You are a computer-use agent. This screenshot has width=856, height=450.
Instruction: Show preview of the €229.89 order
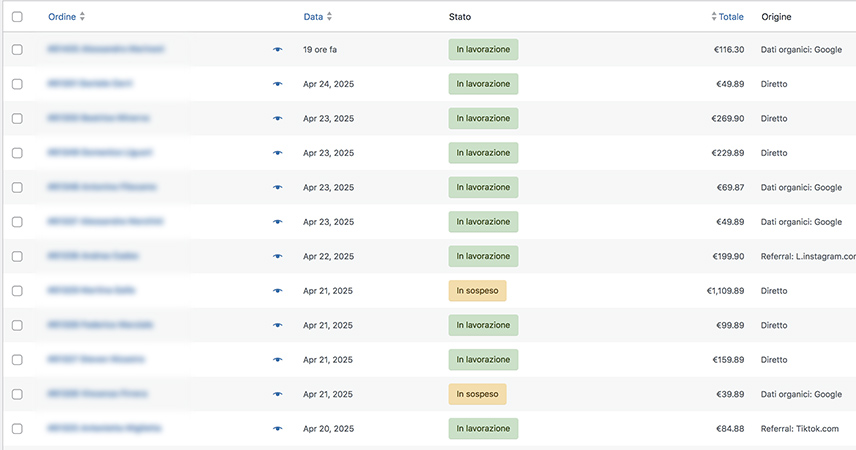pos(278,153)
